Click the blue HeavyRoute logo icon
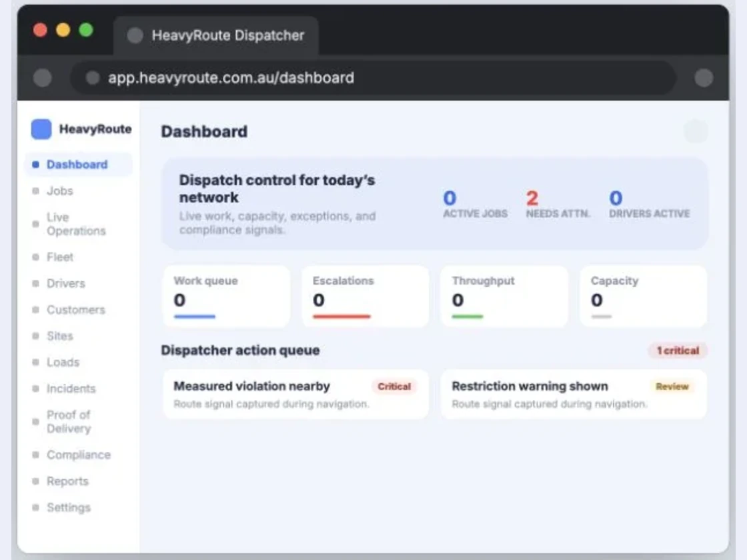This screenshot has height=560, width=747. click(x=41, y=129)
